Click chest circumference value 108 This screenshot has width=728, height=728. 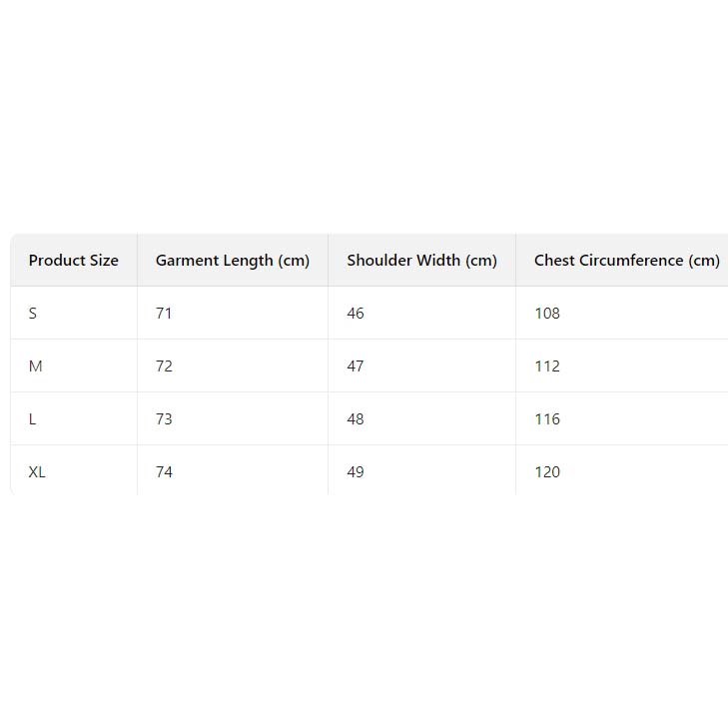[x=547, y=314]
